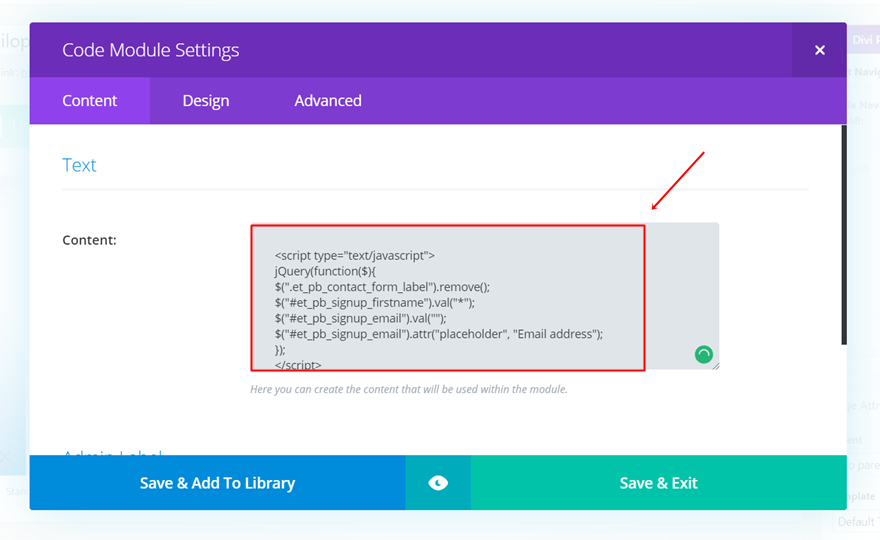This screenshot has height=540, width=880.
Task: Click the placeholder "Email address" code line
Action: pos(438,334)
